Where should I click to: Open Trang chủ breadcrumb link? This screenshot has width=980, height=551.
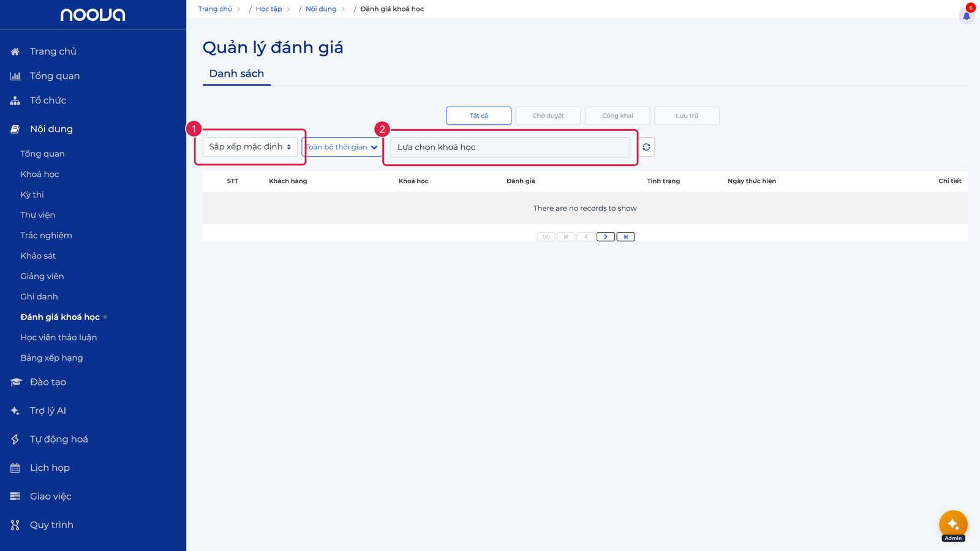(x=215, y=9)
